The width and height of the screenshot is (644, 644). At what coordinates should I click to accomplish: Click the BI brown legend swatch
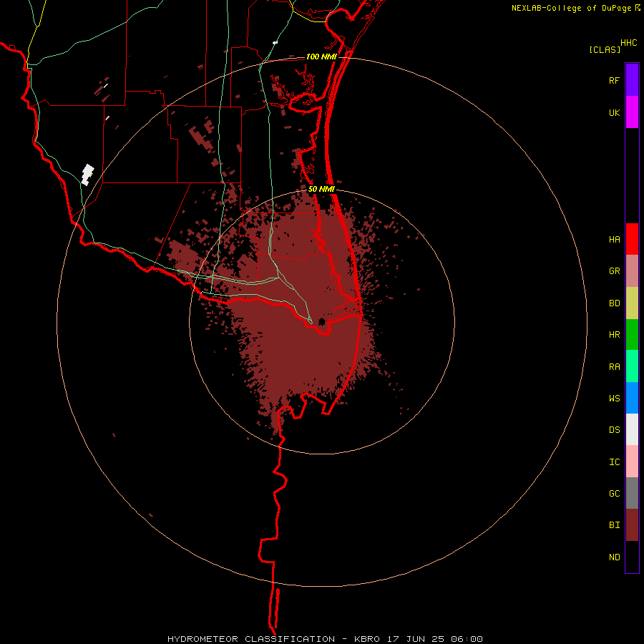[x=632, y=525]
